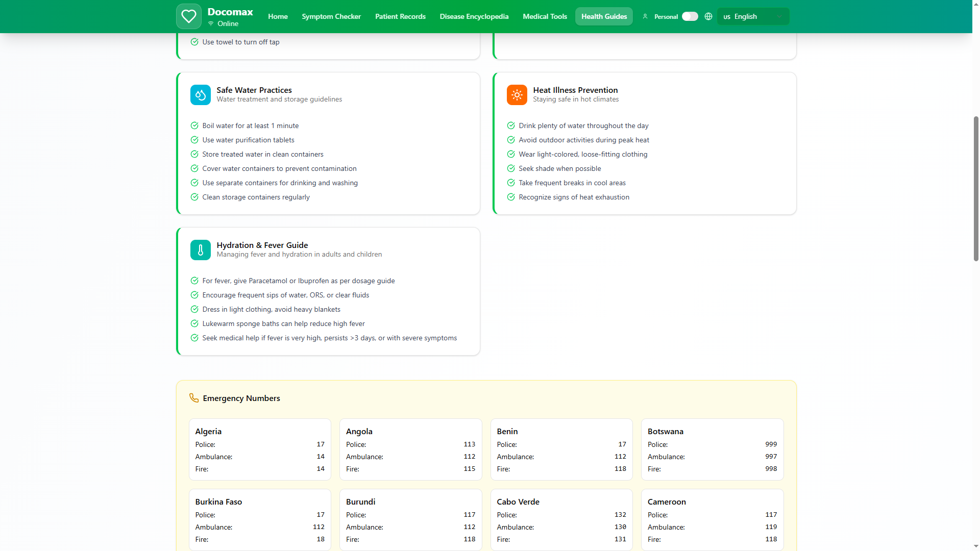Click the language dropdown chevron arrow
Viewport: 980px width, 551px height.
(x=779, y=16)
